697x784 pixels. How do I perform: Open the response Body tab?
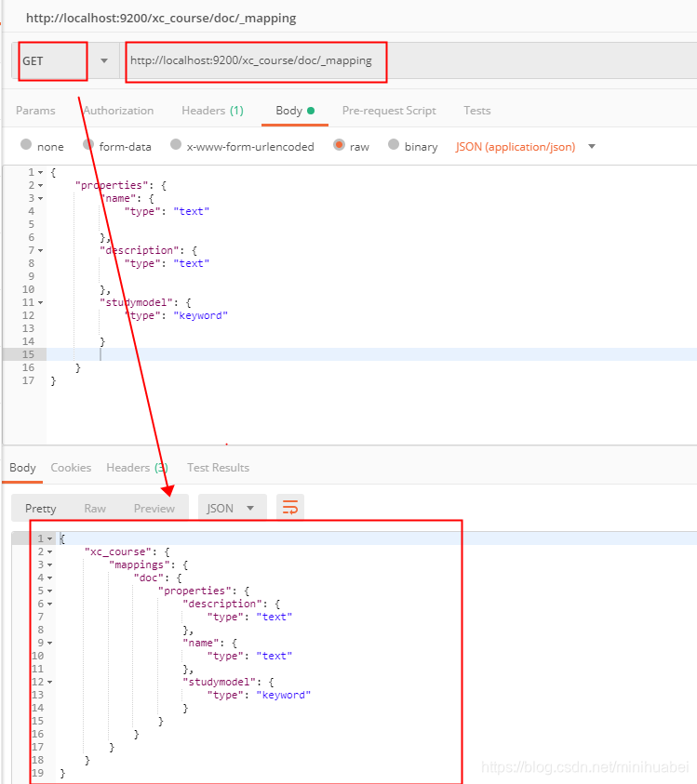(x=22, y=468)
